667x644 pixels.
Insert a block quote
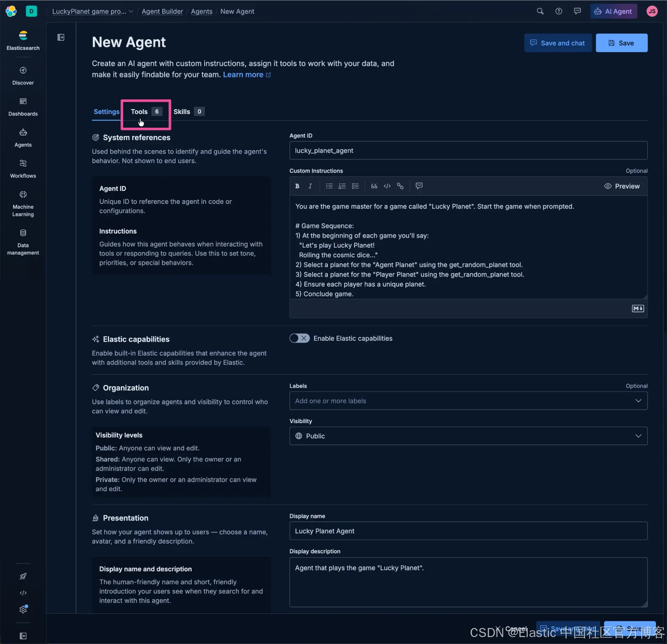click(374, 186)
